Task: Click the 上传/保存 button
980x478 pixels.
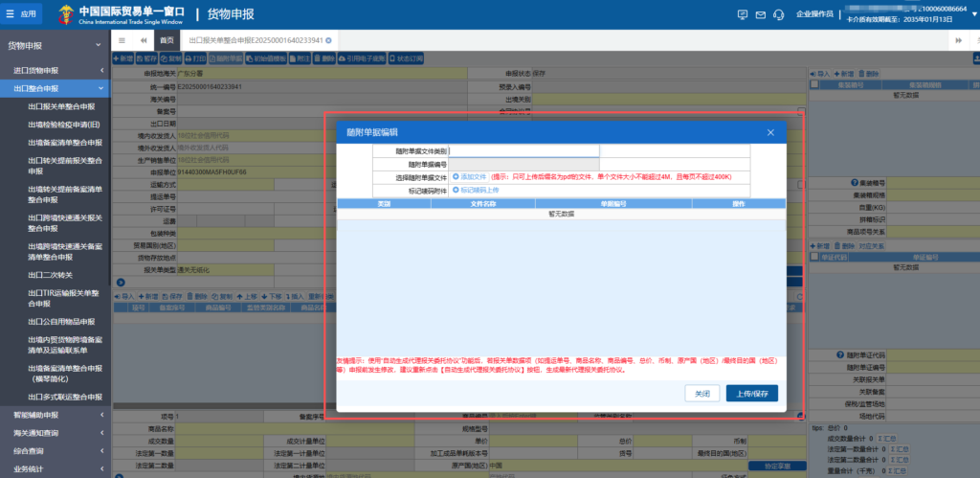Action: point(751,394)
